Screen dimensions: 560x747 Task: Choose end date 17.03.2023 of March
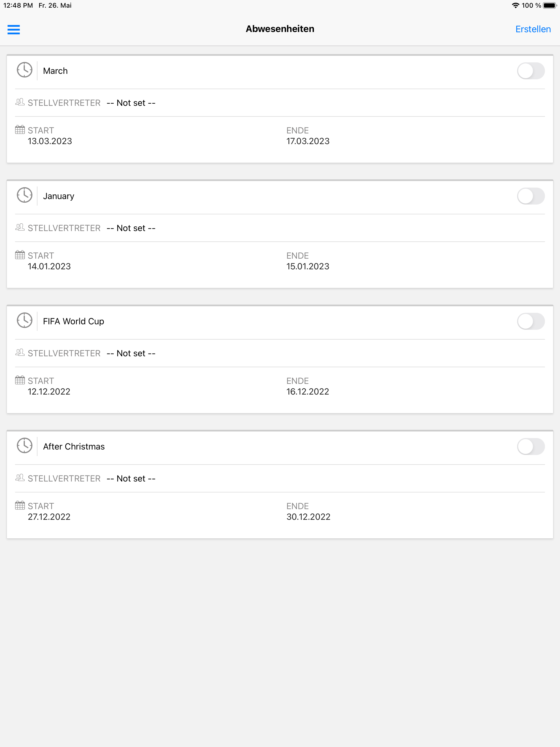(x=308, y=141)
